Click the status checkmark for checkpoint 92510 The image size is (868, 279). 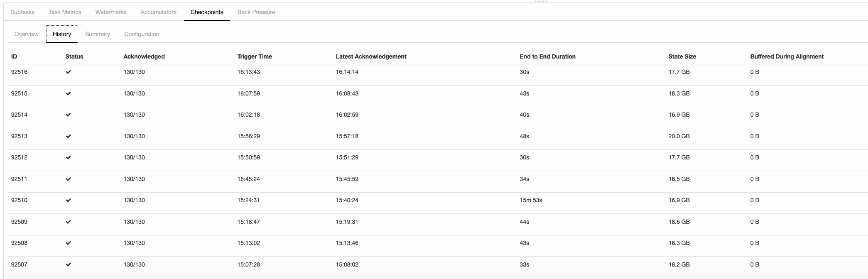coord(69,201)
